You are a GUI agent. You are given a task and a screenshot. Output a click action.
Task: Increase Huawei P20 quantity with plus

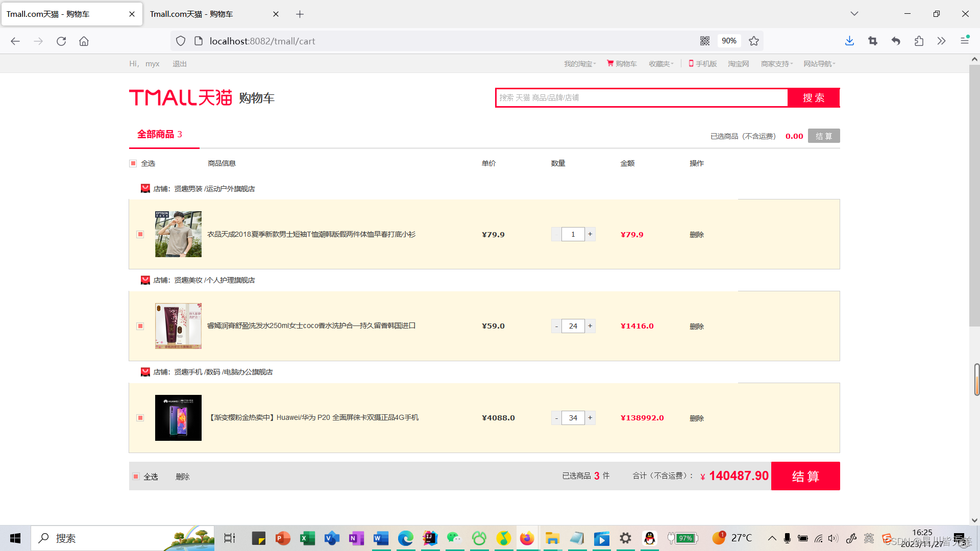coord(590,418)
